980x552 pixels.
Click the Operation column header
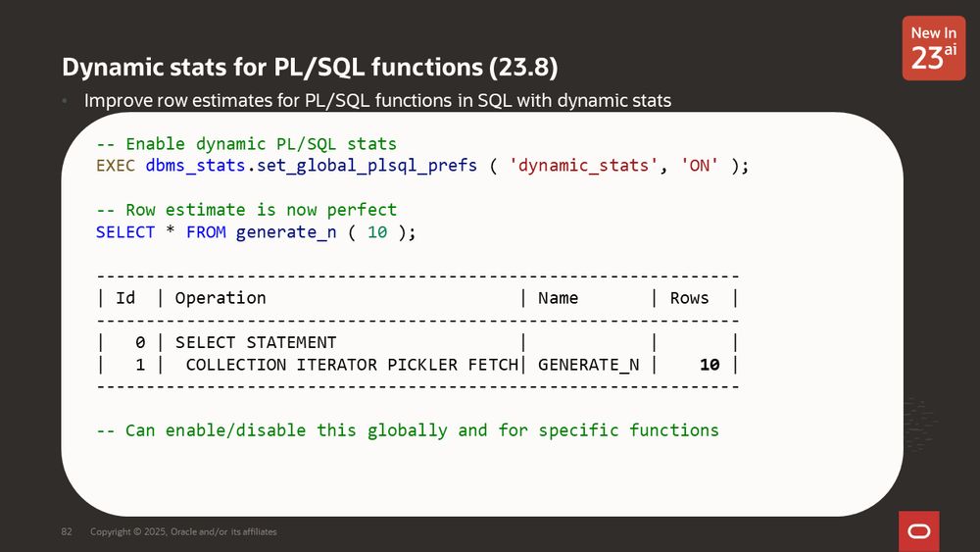point(220,298)
